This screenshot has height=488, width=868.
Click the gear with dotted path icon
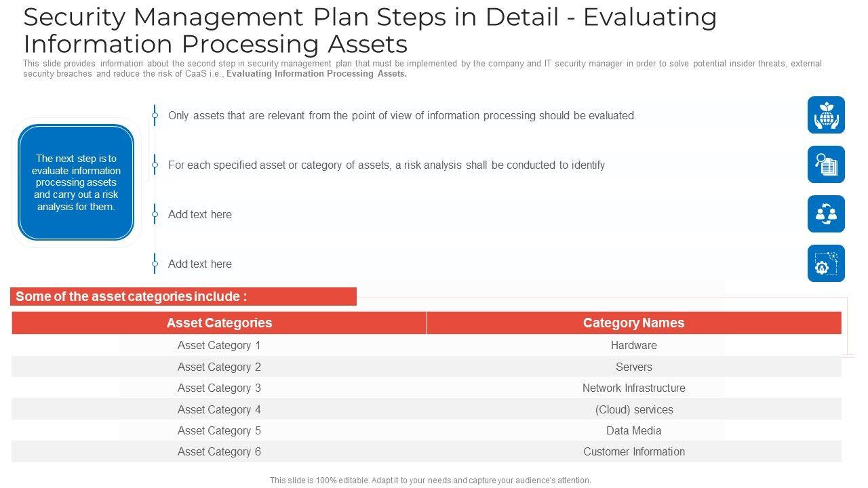click(826, 263)
